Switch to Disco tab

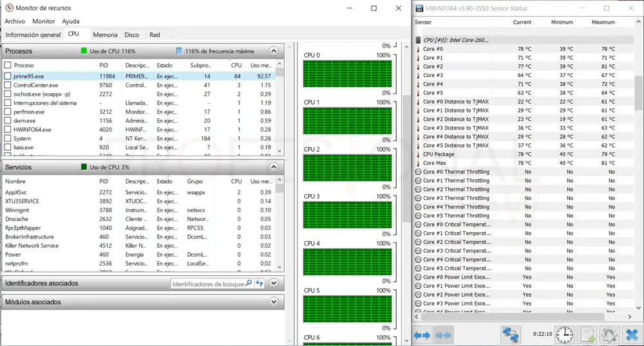point(132,35)
